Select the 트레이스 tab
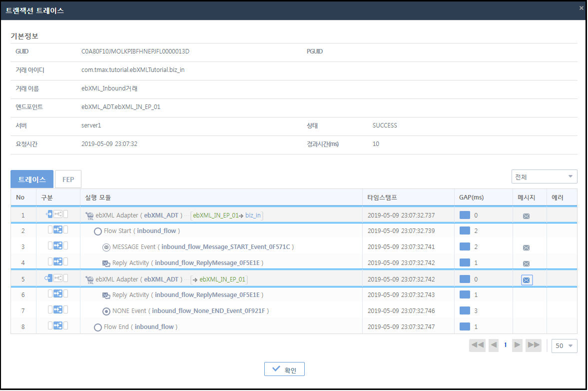The width and height of the screenshot is (588, 391). tap(32, 179)
